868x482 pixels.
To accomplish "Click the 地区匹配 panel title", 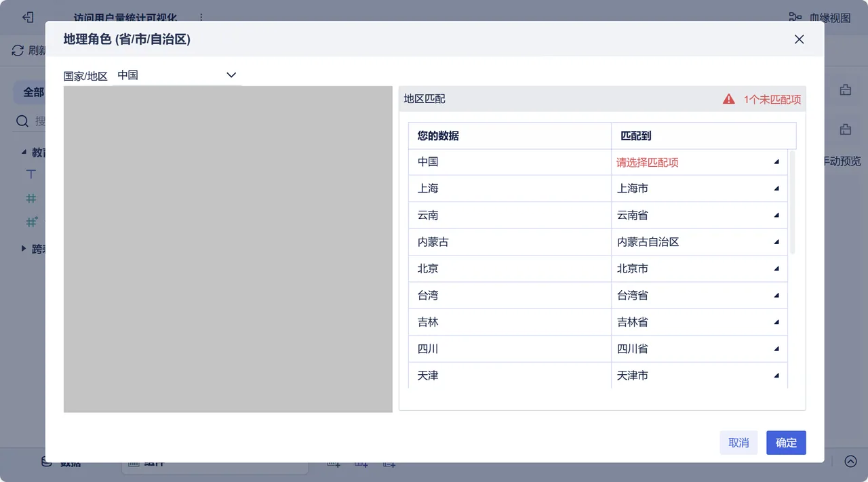I will [425, 99].
